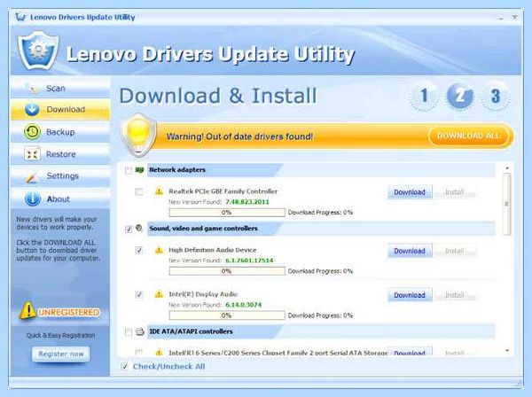Jump to step 3 circle
The height and width of the screenshot is (397, 532).
(496, 96)
